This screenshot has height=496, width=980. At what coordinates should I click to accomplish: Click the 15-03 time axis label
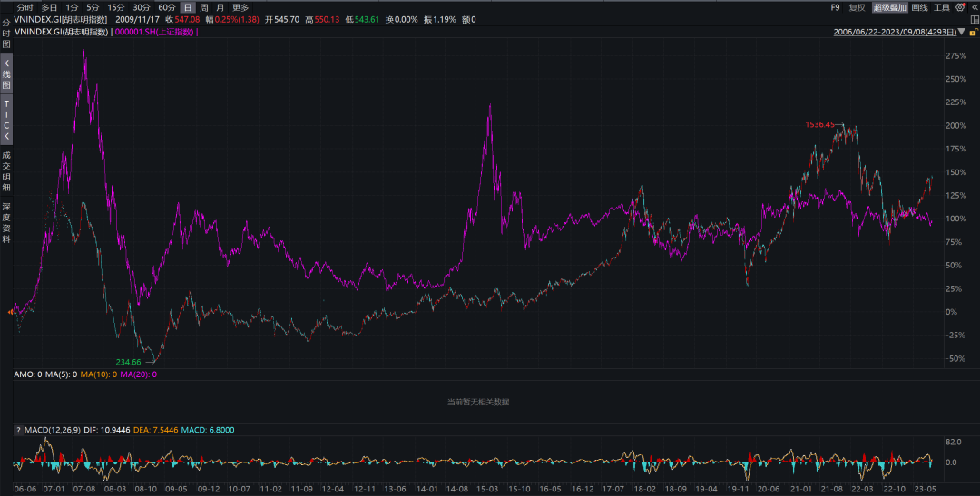click(487, 489)
